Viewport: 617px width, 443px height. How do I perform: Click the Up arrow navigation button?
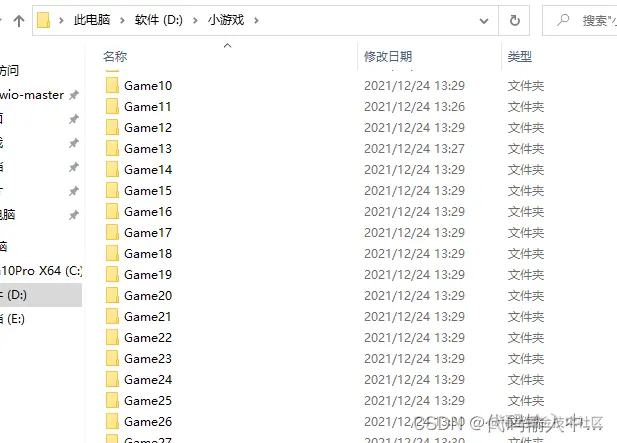(x=18, y=20)
